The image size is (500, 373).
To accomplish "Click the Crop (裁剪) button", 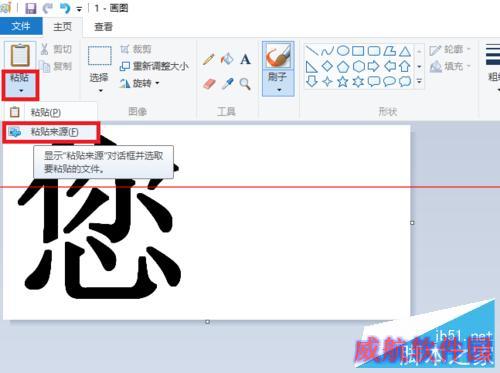I will (136, 49).
